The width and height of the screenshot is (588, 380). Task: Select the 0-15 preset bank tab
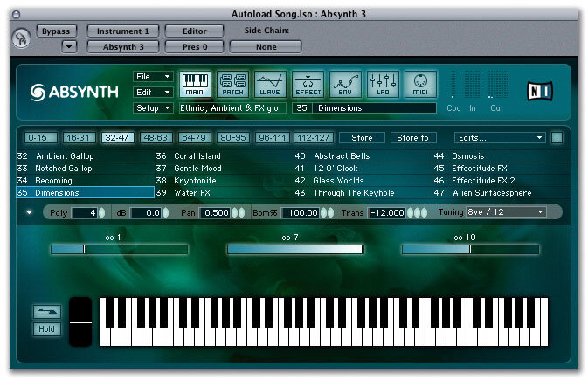point(40,138)
